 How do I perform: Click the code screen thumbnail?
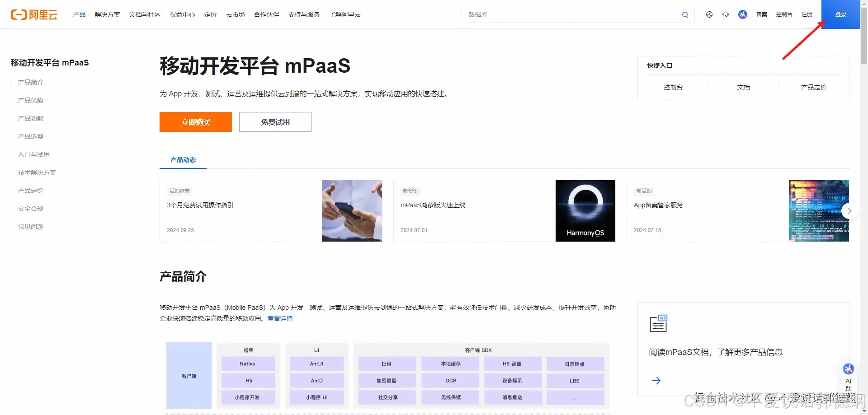pos(819,211)
